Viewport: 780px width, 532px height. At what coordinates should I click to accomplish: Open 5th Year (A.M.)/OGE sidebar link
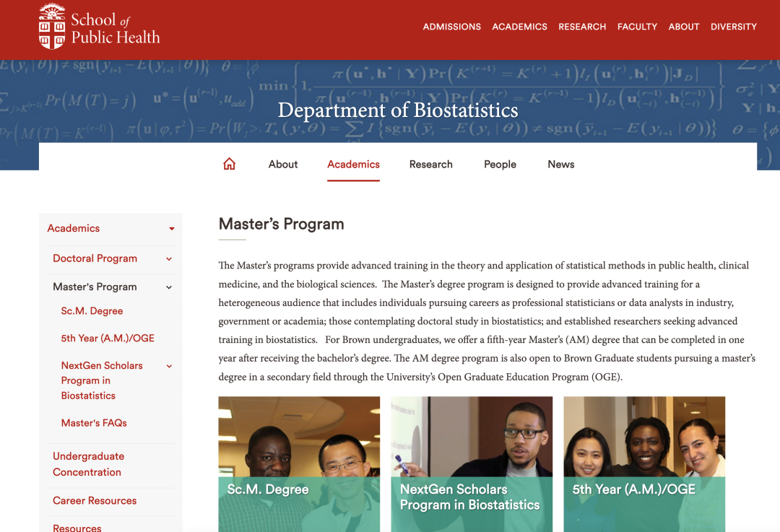pyautogui.click(x=108, y=339)
